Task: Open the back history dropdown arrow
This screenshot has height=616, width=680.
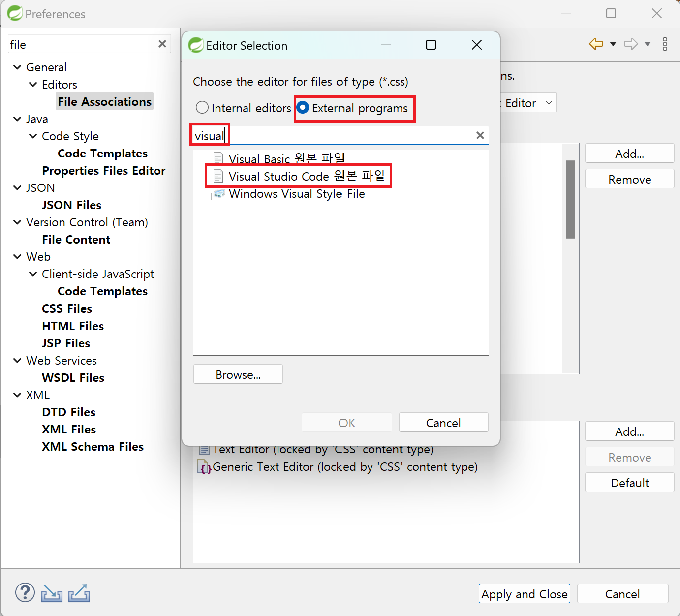Action: [x=613, y=44]
